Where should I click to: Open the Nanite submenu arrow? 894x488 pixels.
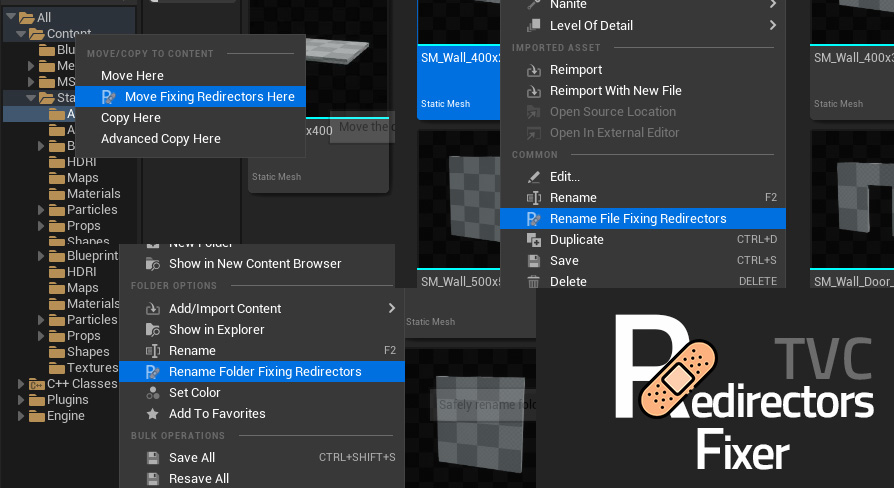tap(773, 5)
